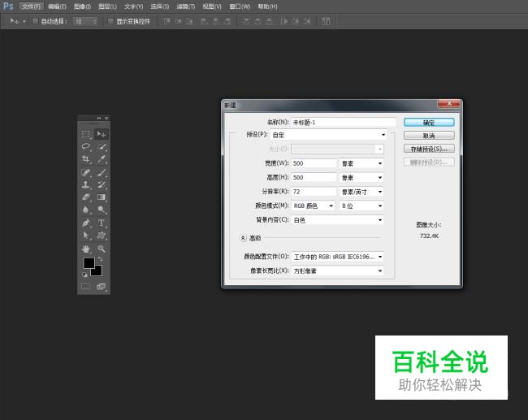Open the resolution unit 像素/英寸 dropdown
Viewport: 528px width, 420px height.
[x=361, y=192]
